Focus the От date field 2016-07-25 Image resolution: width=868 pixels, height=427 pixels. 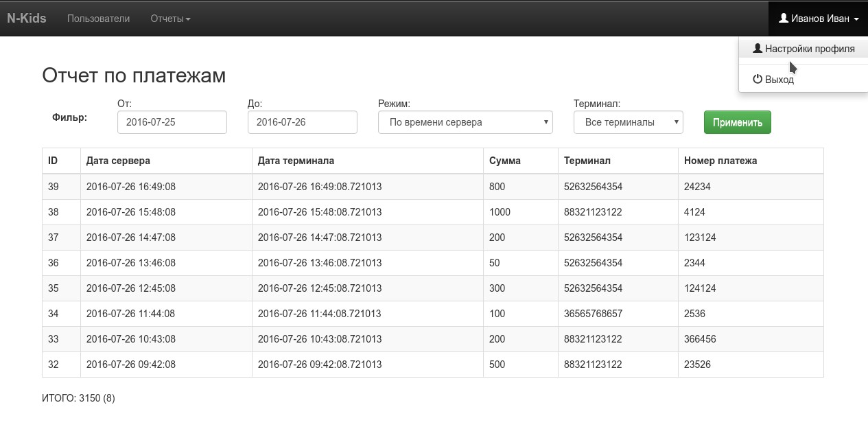pos(172,122)
